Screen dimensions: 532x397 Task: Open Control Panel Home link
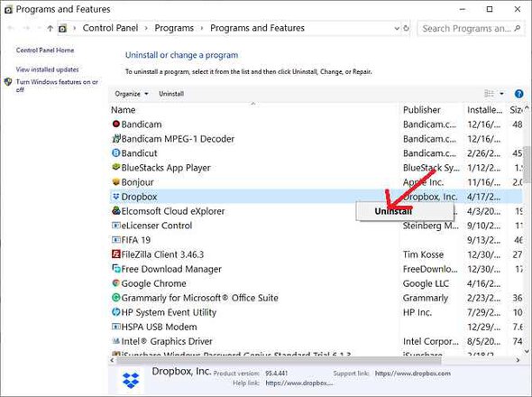pyautogui.click(x=45, y=51)
